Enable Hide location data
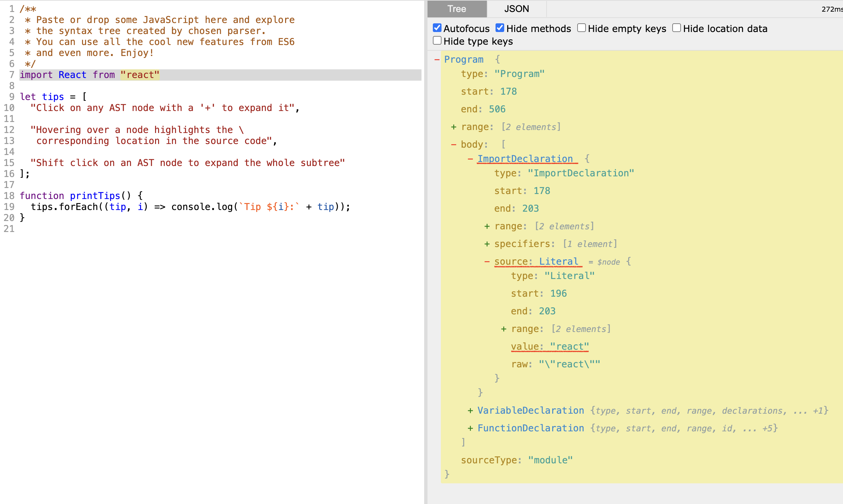This screenshot has height=504, width=843. [x=677, y=28]
